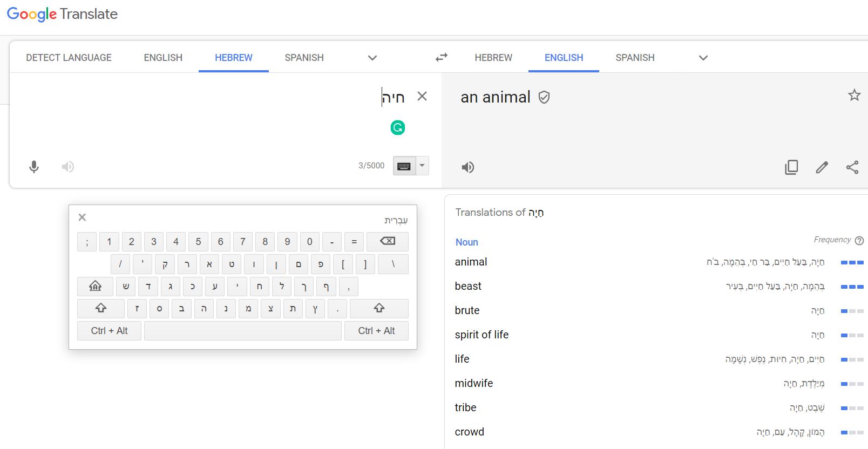The height and width of the screenshot is (449, 868).
Task: Select Detect Language source tab
Action: pyautogui.click(x=69, y=58)
